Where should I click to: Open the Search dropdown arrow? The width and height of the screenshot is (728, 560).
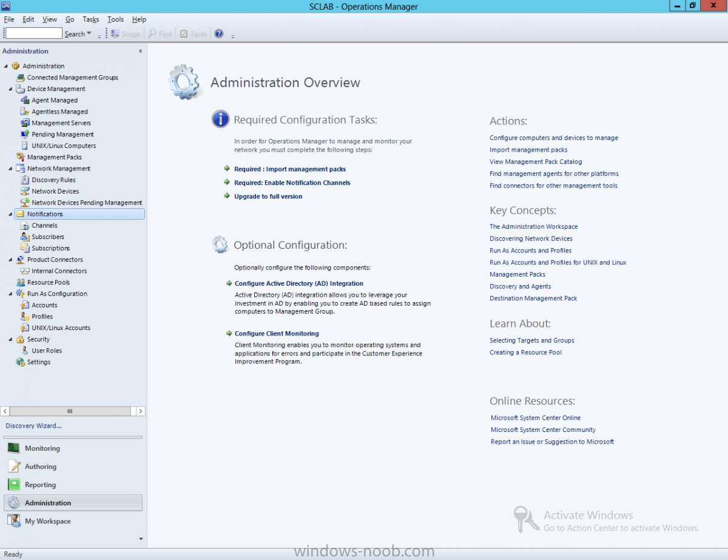(89, 34)
